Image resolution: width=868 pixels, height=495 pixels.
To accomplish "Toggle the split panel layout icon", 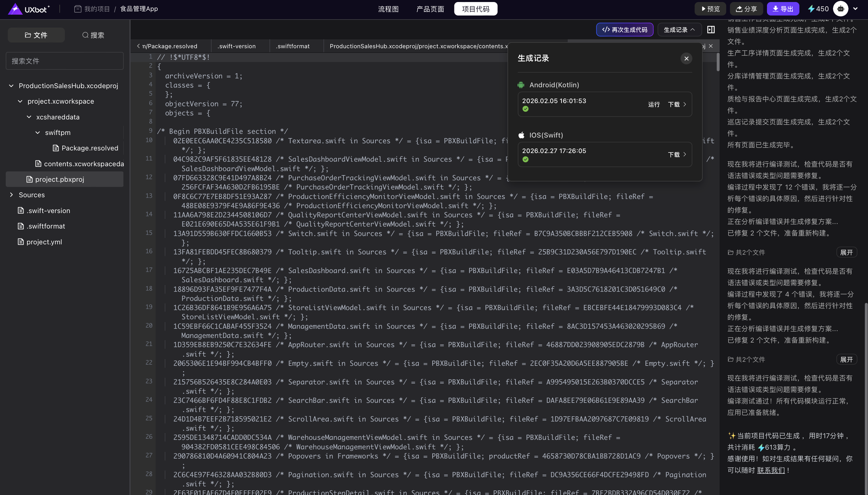I will tap(711, 30).
